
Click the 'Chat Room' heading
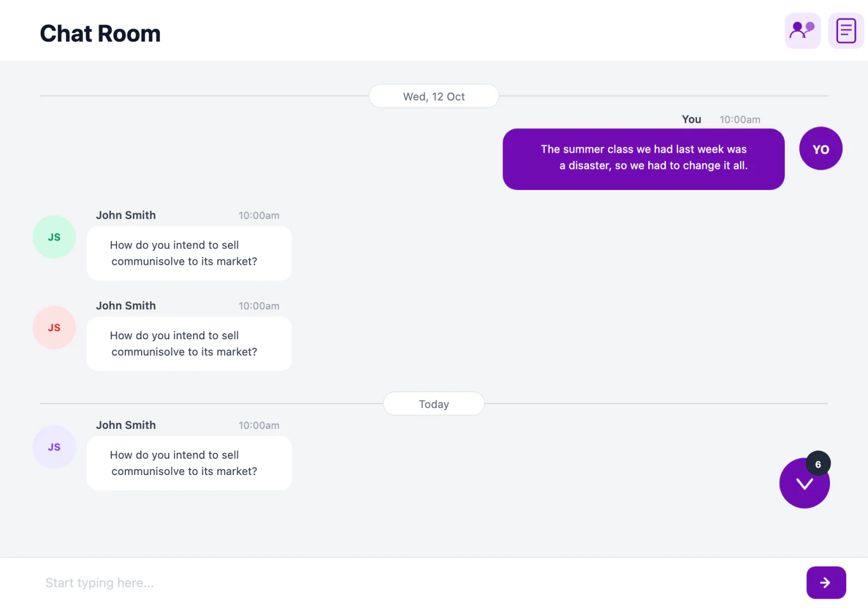coord(100,34)
